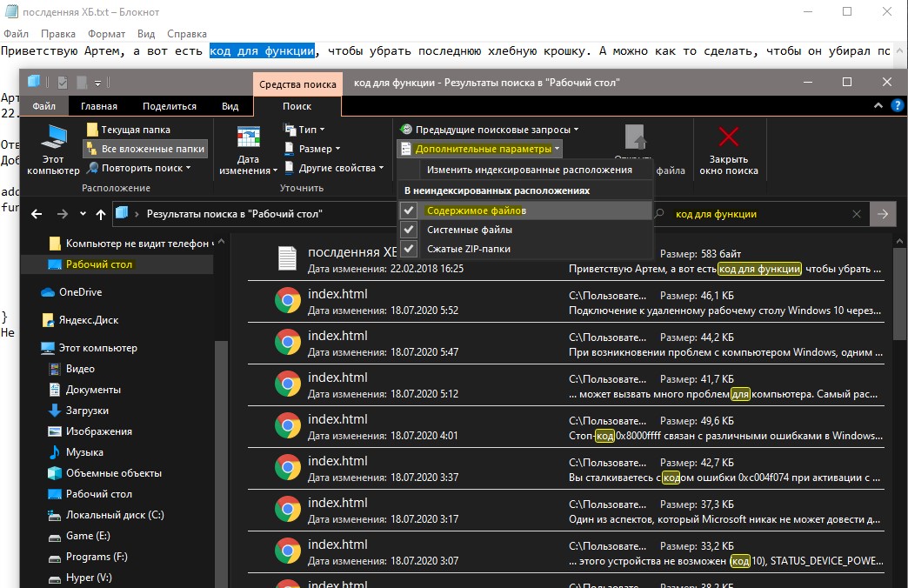Open Explorer help question mark icon
The image size is (908, 588).
897,105
